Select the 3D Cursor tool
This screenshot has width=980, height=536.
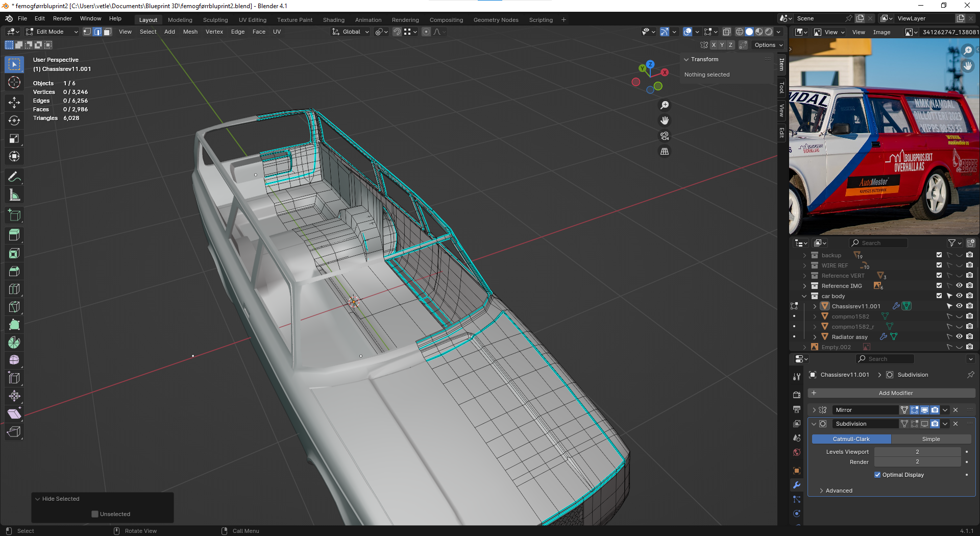pos(14,82)
